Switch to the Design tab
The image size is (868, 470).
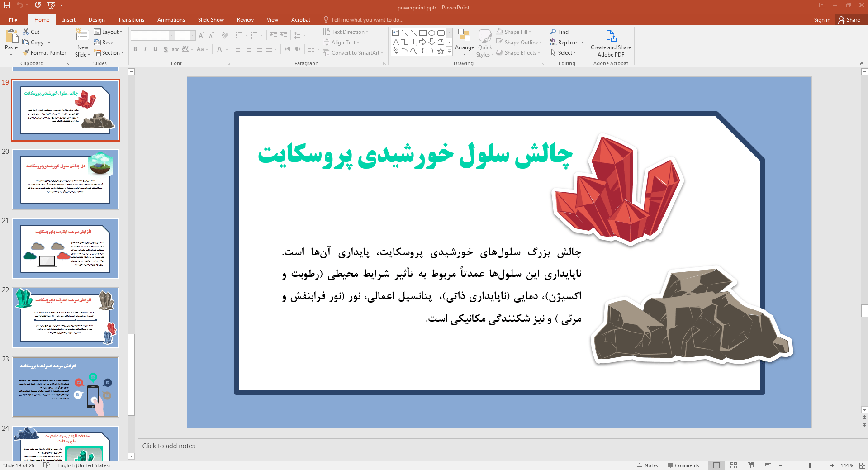pyautogui.click(x=96, y=20)
